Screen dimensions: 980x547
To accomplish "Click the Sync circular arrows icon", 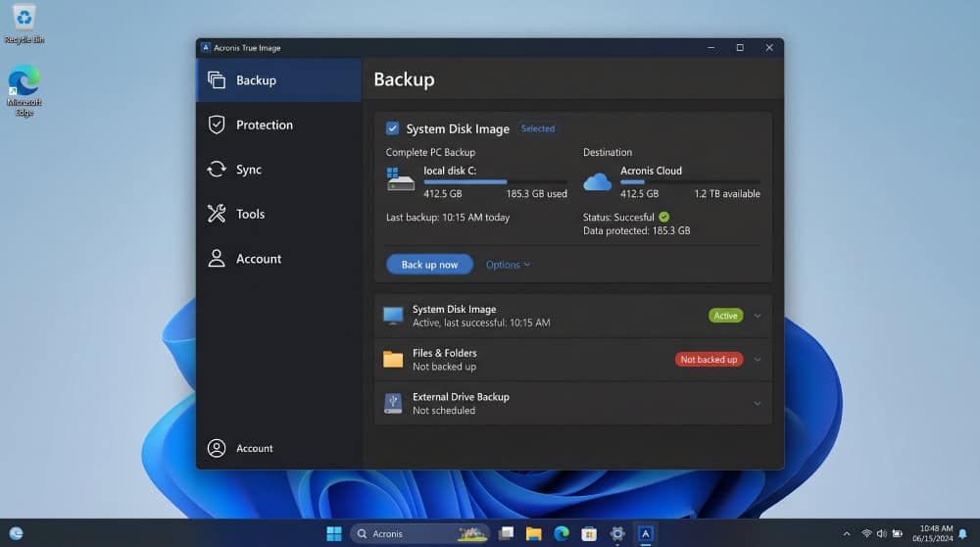I will click(217, 169).
